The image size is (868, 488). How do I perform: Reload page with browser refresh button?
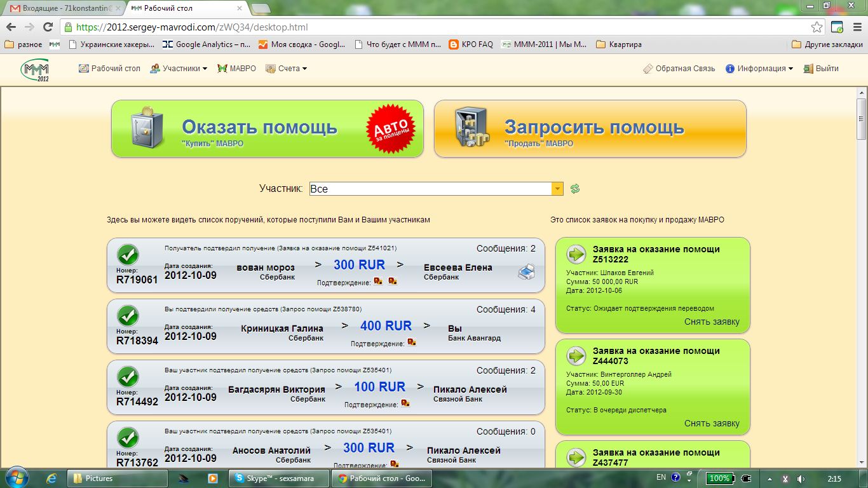pos(48,27)
